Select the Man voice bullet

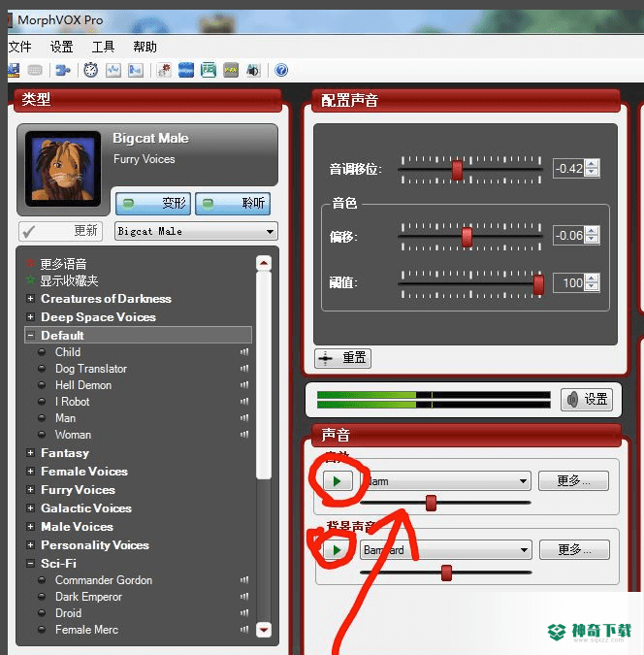42,417
